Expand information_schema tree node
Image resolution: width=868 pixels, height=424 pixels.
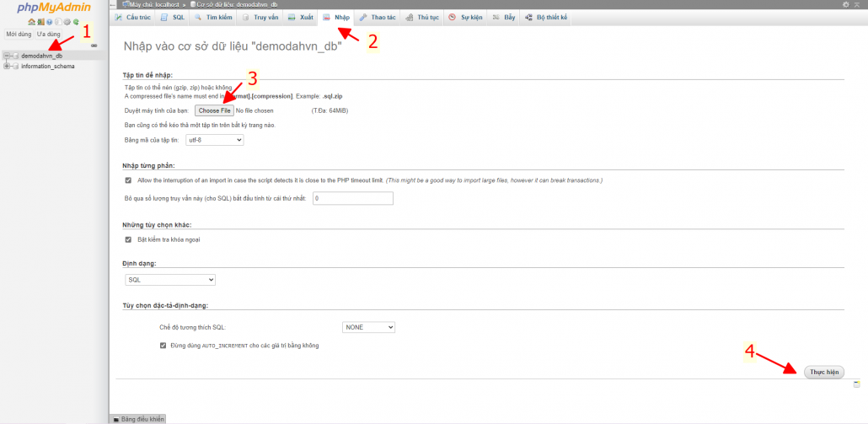[7, 66]
